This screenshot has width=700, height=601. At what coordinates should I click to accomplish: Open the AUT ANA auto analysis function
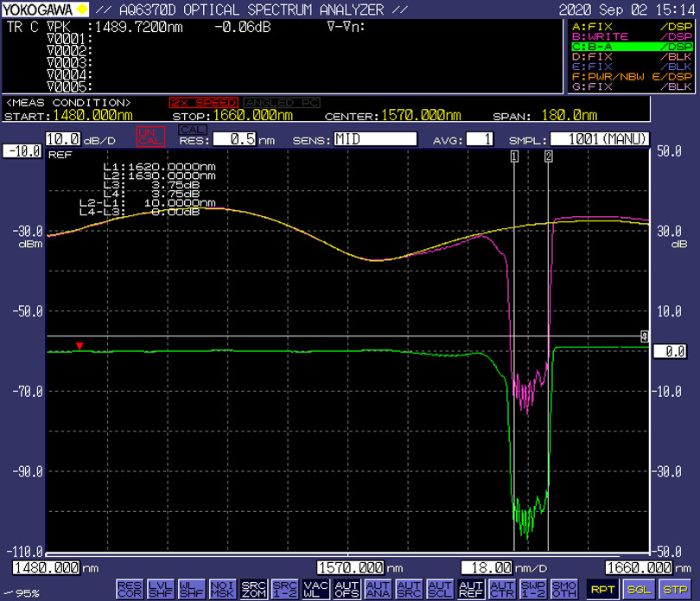tap(379, 588)
